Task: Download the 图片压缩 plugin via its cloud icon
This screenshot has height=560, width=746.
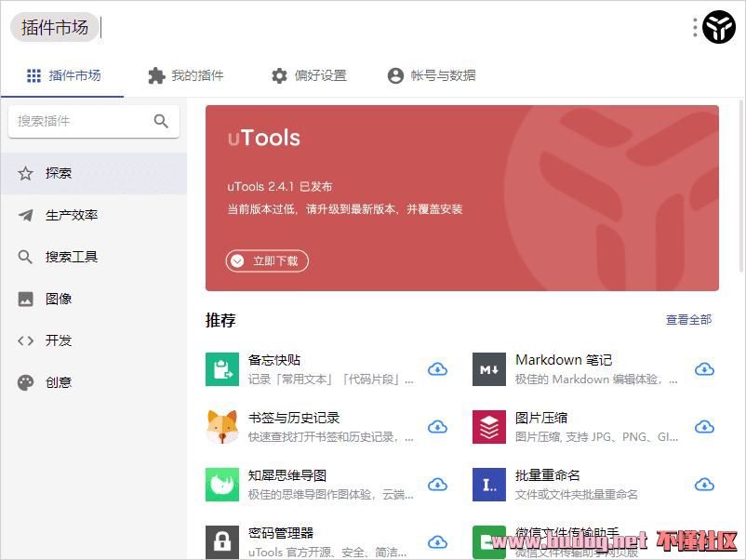Action: 704,427
